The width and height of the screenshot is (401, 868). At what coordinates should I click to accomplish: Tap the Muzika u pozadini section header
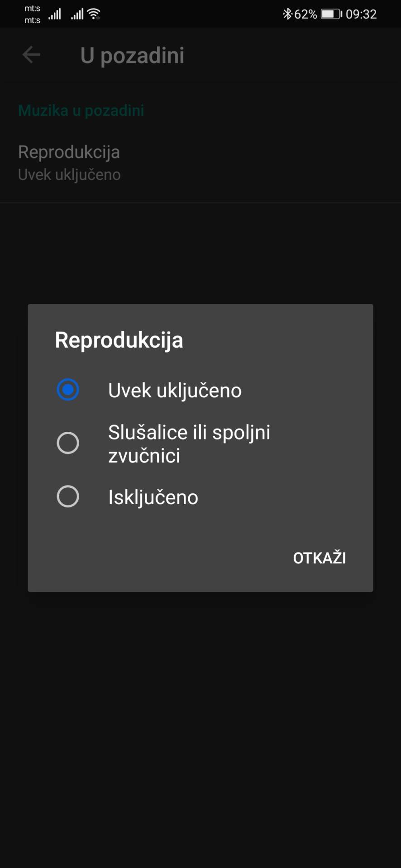[81, 110]
